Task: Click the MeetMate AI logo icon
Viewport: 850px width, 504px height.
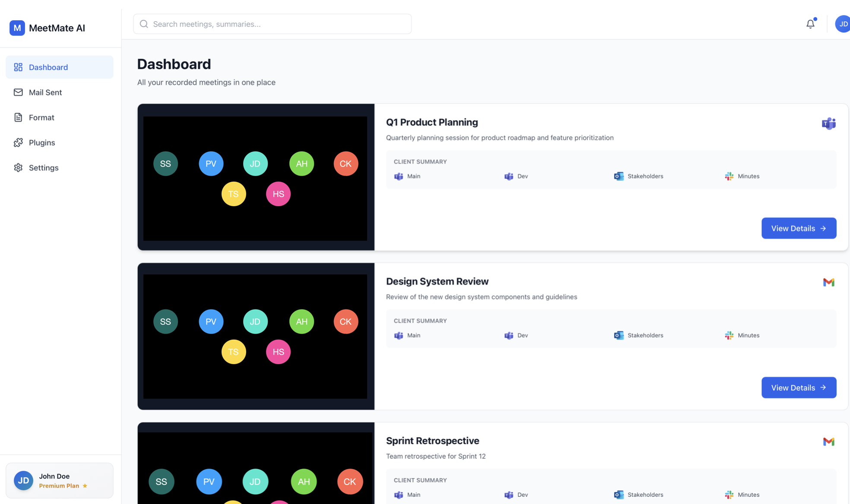Action: coord(17,28)
